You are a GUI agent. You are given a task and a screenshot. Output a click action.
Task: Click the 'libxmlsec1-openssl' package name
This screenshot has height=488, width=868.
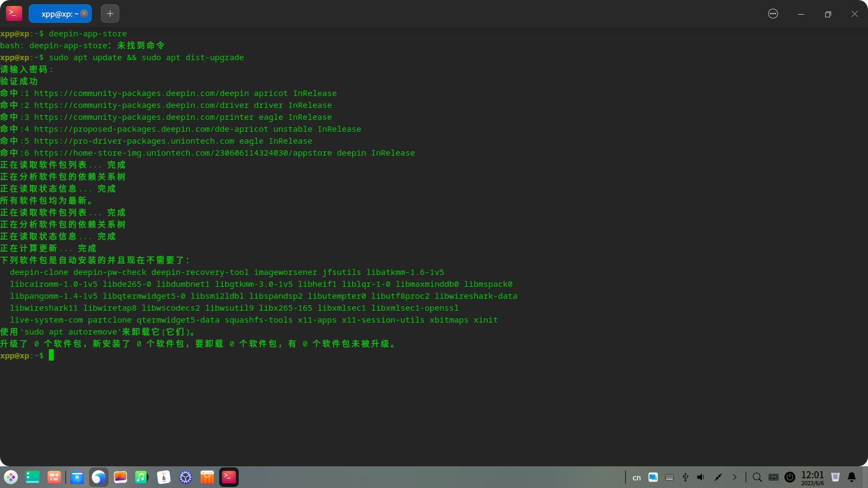[415, 308]
